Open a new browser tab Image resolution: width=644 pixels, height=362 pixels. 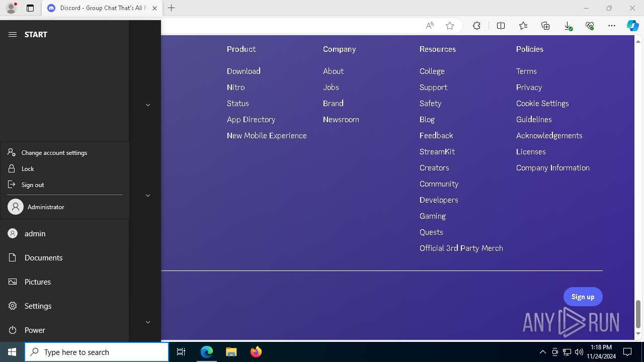[x=172, y=8]
